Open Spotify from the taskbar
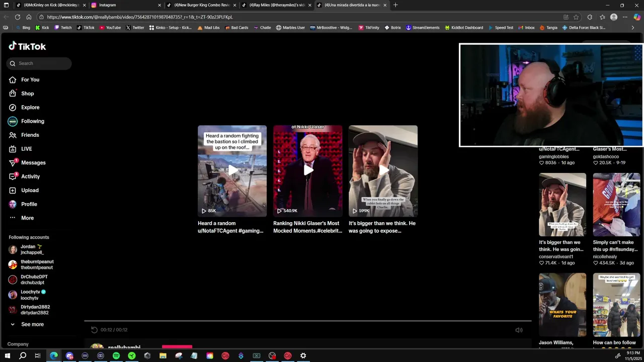Viewport: 644px width, 362px height. pos(116,356)
